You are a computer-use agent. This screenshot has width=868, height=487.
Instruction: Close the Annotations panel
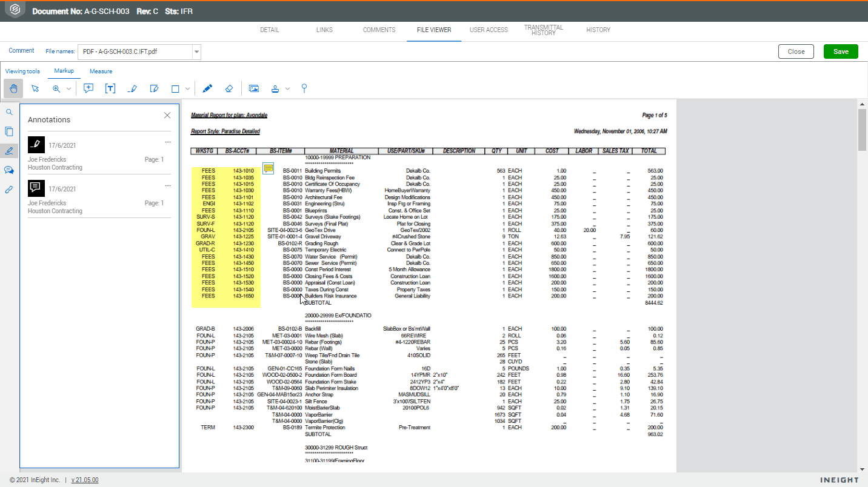(167, 116)
